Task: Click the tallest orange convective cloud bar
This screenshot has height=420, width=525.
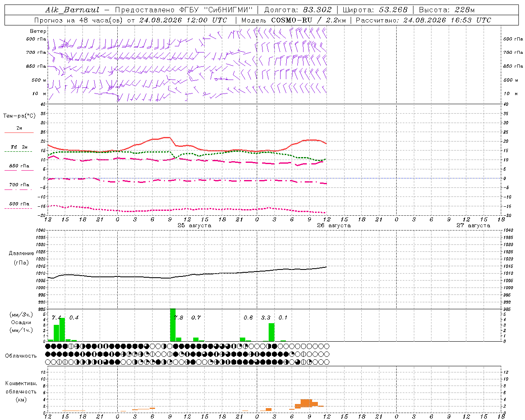Action: coord(306,403)
